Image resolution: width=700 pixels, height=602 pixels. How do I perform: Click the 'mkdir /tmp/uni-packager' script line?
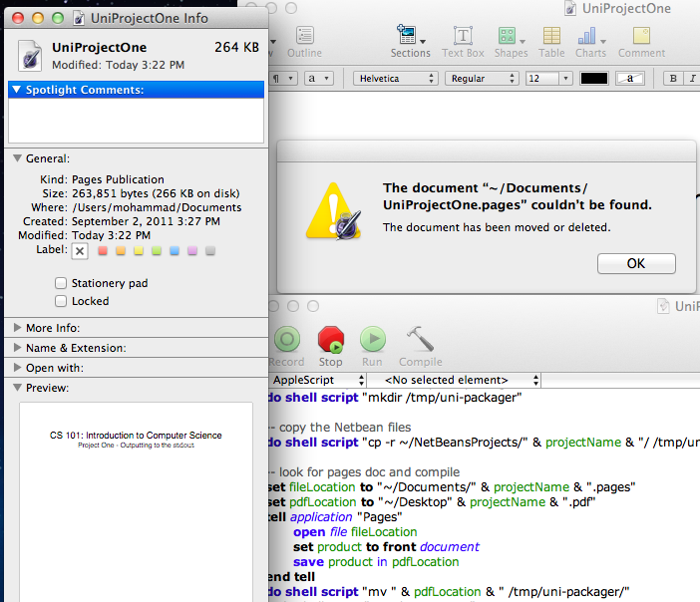(x=395, y=397)
